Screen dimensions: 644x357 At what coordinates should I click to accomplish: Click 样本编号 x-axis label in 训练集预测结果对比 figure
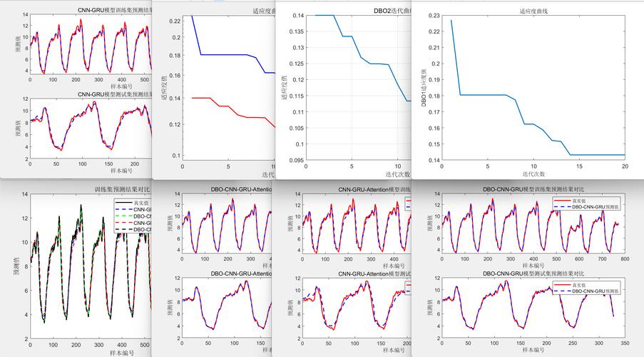[121, 353]
